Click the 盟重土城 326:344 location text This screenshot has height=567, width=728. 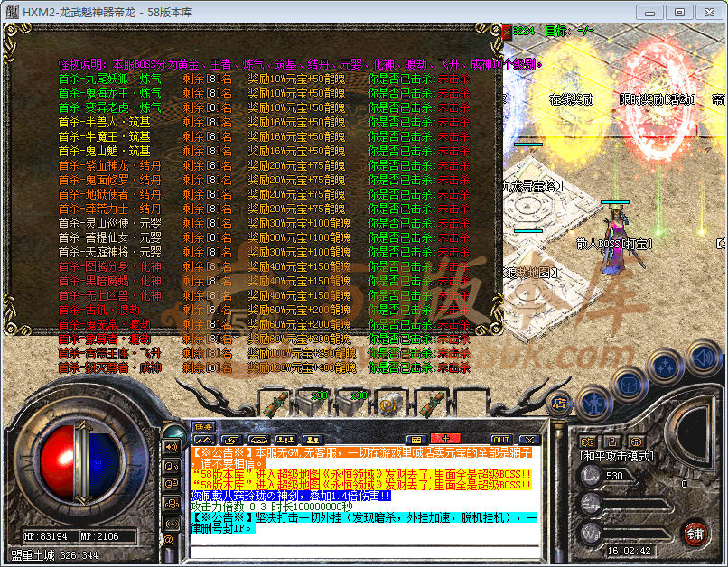pos(55,555)
